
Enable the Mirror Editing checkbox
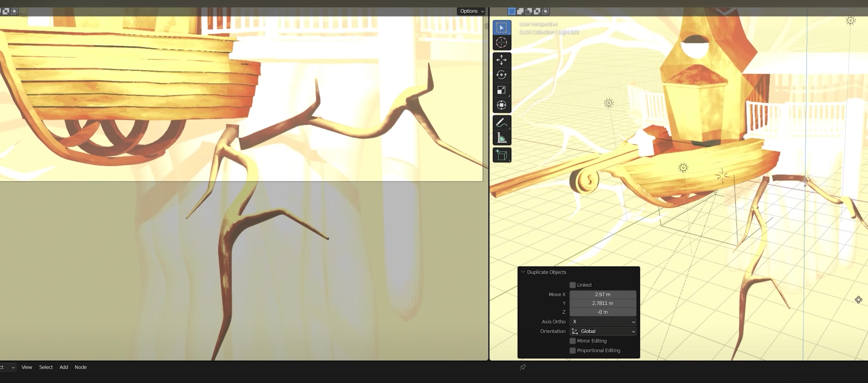[573, 341]
